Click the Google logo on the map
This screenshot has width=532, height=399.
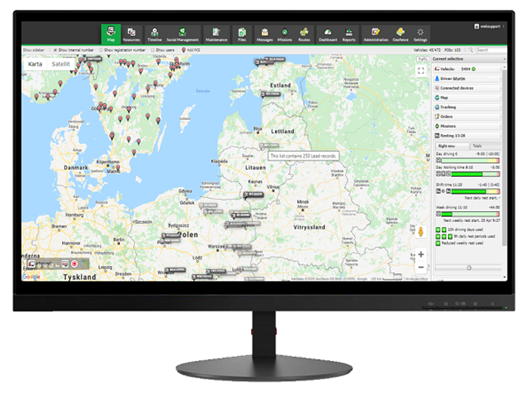tap(31, 276)
